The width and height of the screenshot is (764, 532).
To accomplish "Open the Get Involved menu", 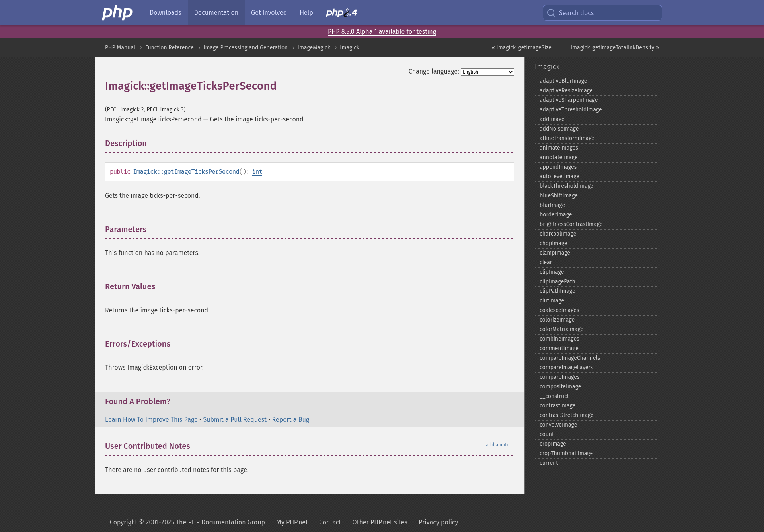I will [x=269, y=13].
